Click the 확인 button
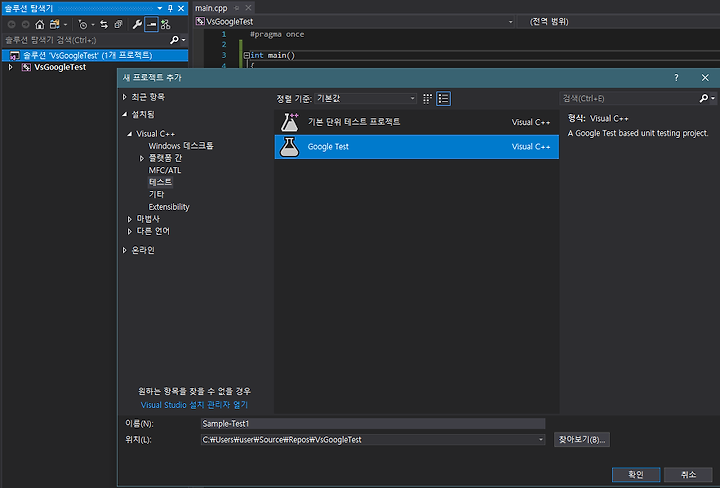720x488 pixels. point(636,475)
